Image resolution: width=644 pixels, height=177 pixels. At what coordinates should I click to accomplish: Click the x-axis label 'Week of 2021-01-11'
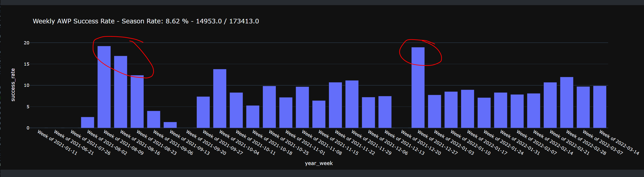pos(57,142)
